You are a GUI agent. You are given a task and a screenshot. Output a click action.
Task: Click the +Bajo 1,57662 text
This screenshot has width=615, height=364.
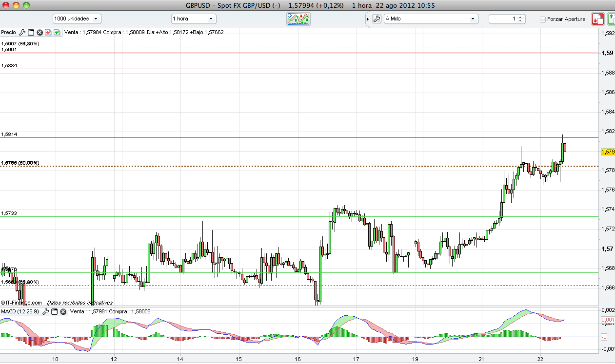206,32
